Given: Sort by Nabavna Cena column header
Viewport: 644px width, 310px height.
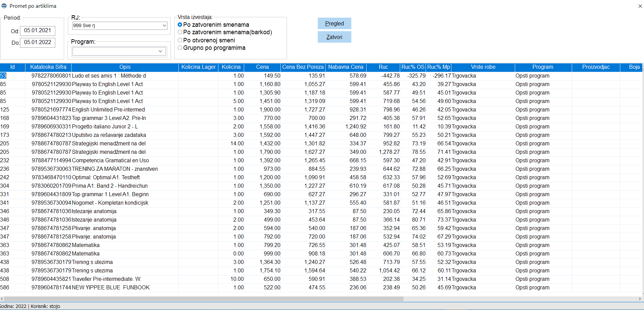Looking at the screenshot, I should [346, 67].
